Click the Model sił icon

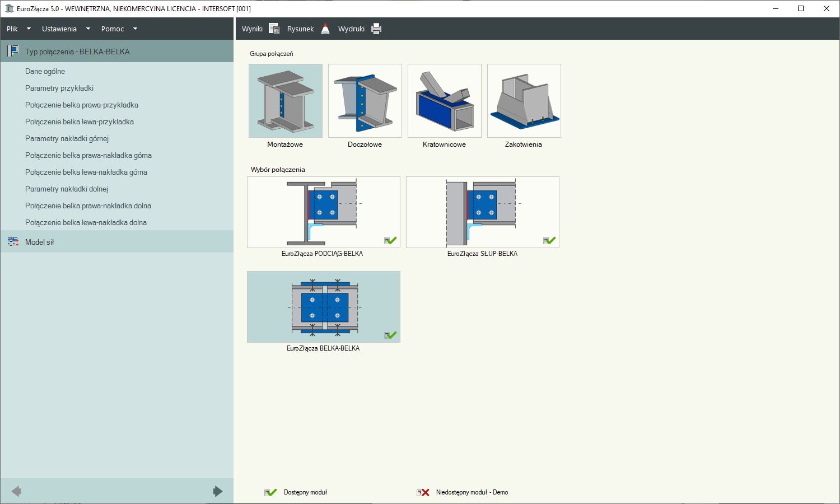(x=13, y=242)
